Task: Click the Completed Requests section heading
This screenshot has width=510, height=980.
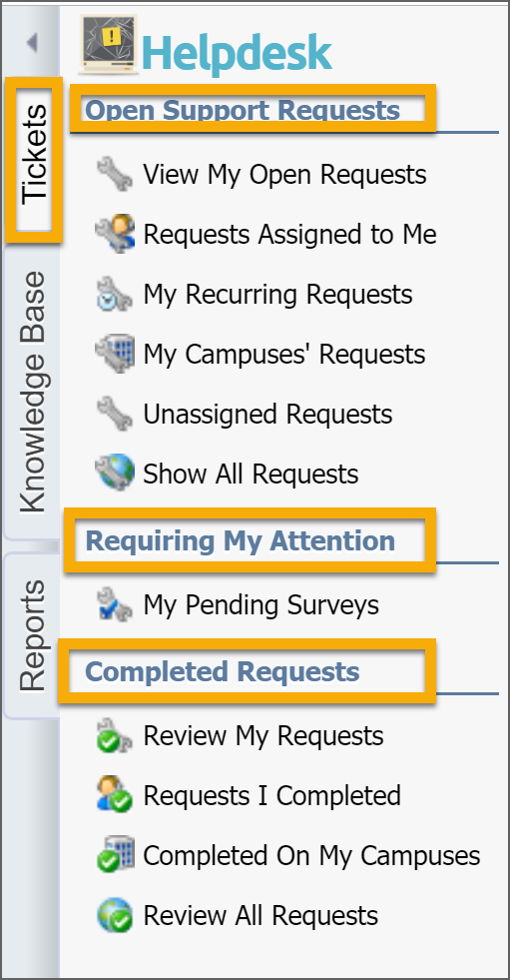Action: click(223, 672)
